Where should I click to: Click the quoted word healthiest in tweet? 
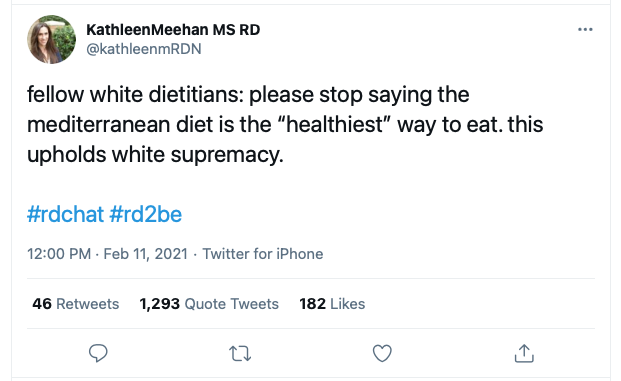click(x=335, y=124)
